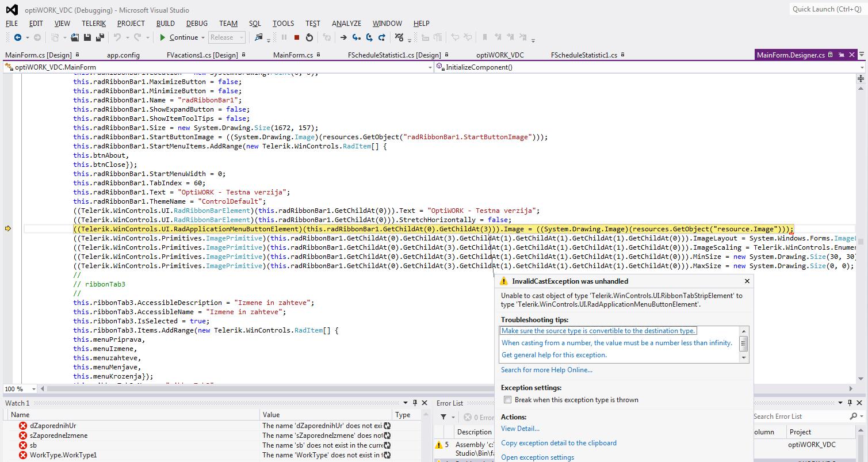Expand the optiWORK_VDC.MainForm class dropdown
868x462 pixels.
(x=430, y=67)
